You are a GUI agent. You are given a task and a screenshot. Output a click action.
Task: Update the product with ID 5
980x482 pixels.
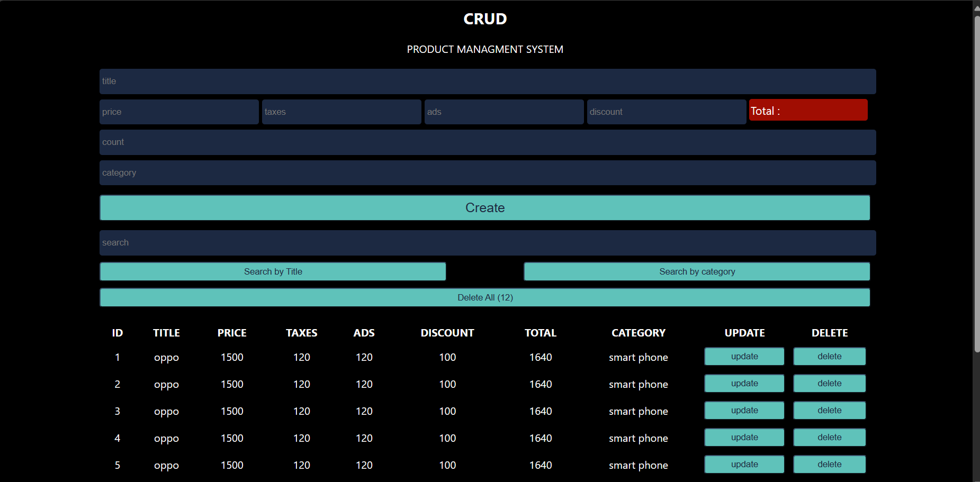point(744,465)
